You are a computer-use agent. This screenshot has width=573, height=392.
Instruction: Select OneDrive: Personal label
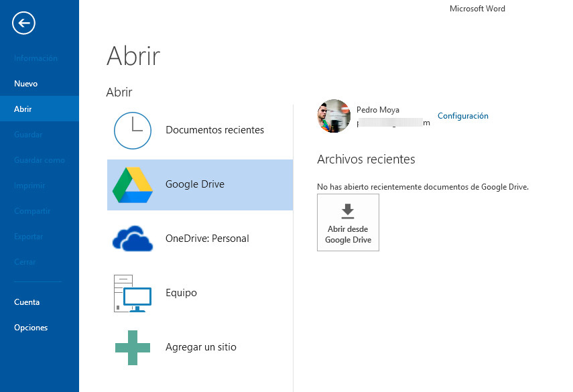[x=207, y=239]
